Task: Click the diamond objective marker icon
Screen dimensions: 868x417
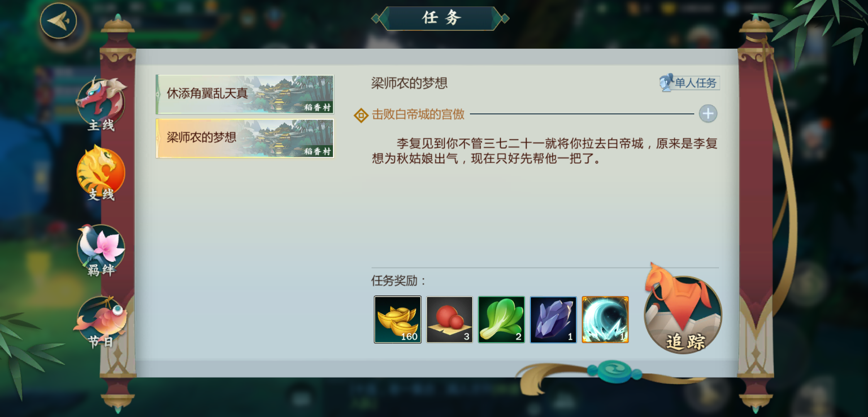Action: coord(361,115)
